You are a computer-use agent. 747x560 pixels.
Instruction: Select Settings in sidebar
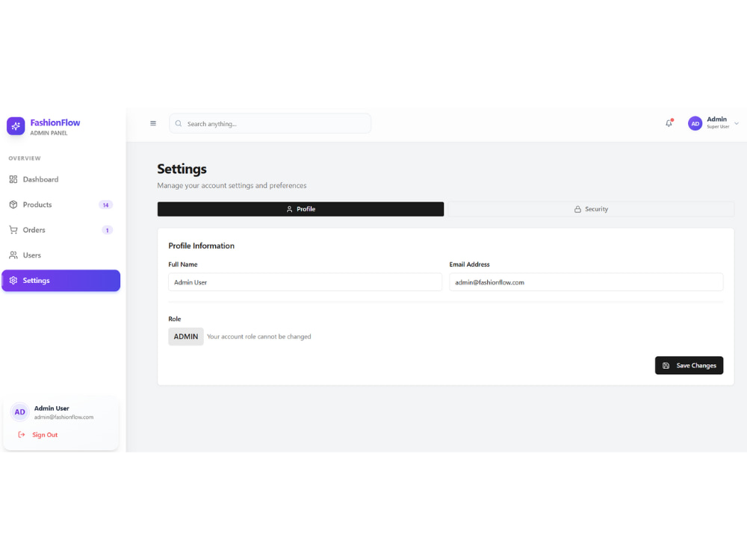61,281
